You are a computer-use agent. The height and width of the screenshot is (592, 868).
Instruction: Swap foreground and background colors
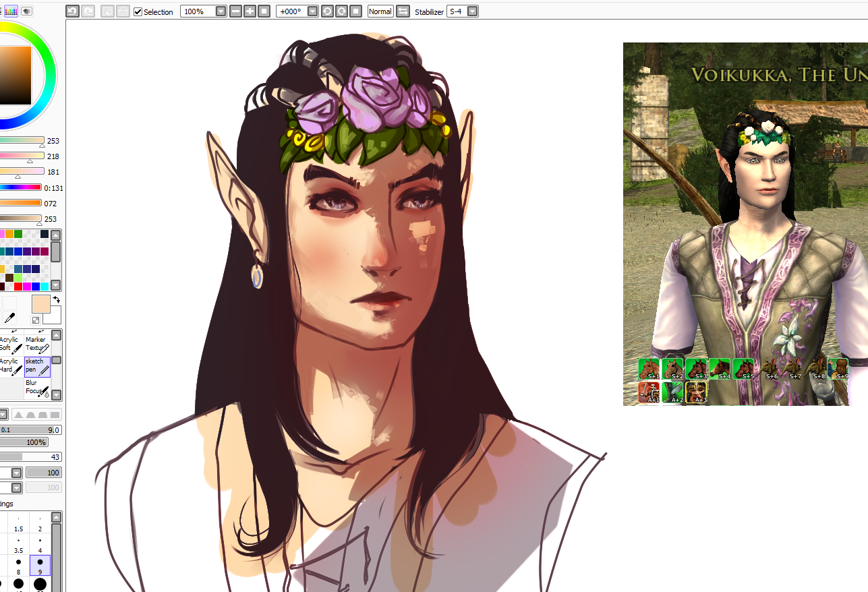click(x=57, y=299)
